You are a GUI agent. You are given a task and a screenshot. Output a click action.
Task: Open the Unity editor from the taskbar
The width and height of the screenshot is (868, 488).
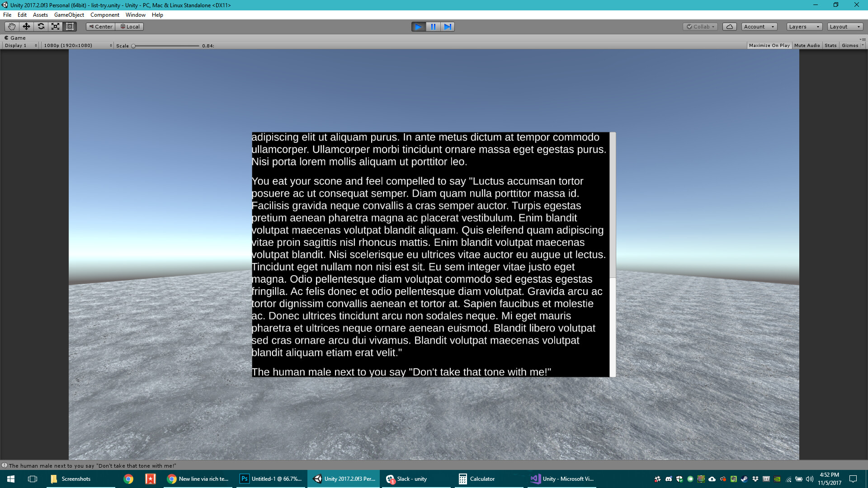click(344, 479)
